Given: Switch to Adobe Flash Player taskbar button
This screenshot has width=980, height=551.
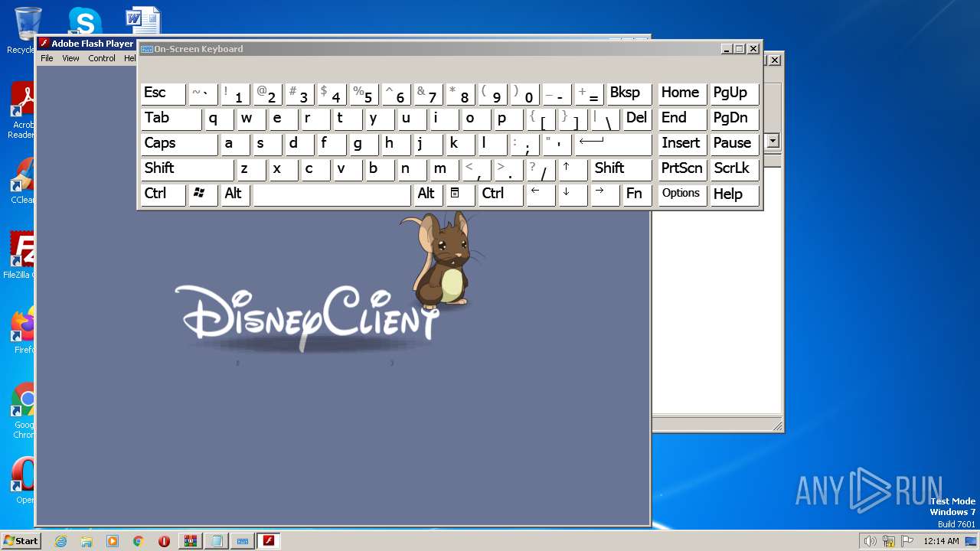Looking at the screenshot, I should (x=269, y=541).
